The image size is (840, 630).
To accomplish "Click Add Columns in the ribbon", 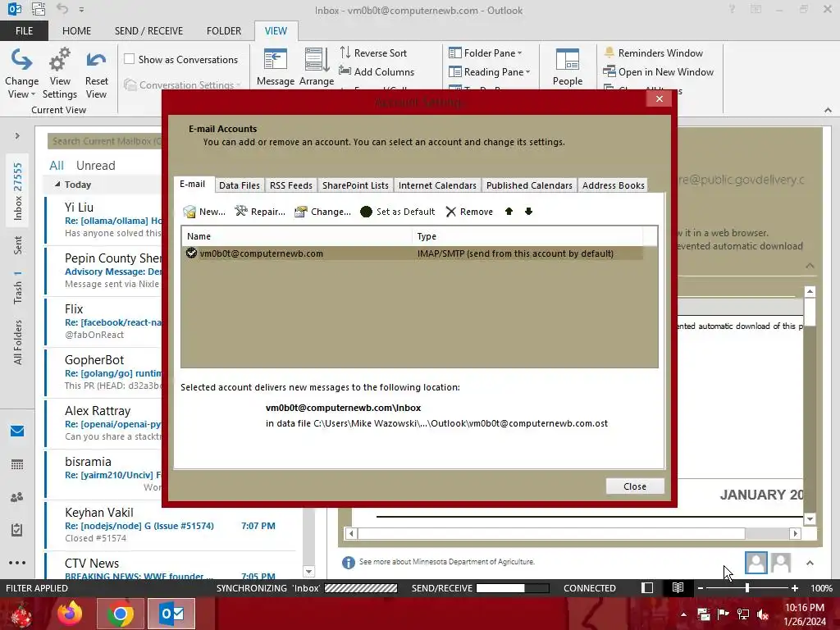I will [377, 72].
